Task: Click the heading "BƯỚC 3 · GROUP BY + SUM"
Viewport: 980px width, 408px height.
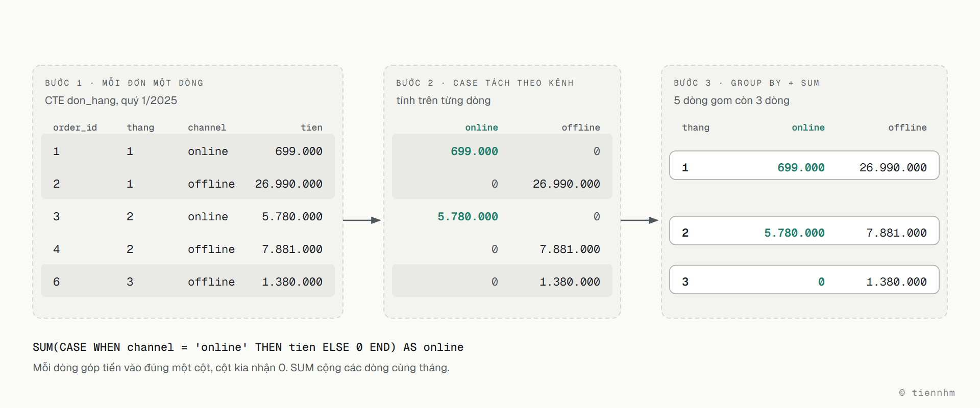Action: [x=746, y=83]
